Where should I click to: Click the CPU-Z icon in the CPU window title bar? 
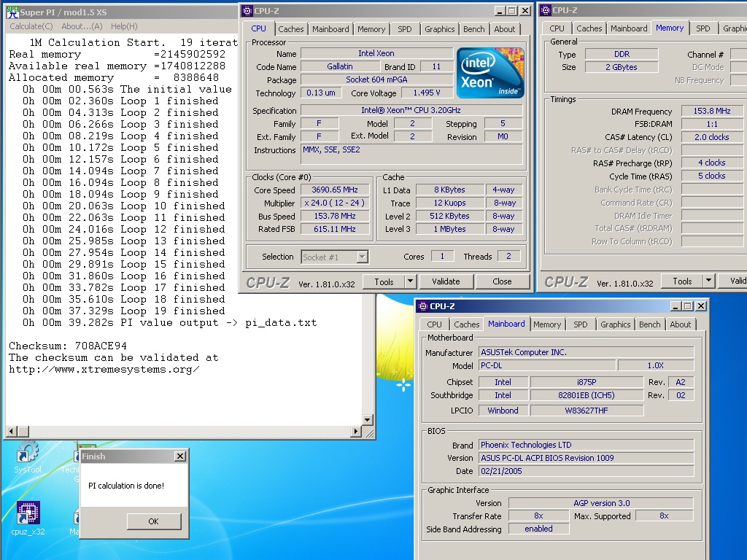[x=247, y=11]
